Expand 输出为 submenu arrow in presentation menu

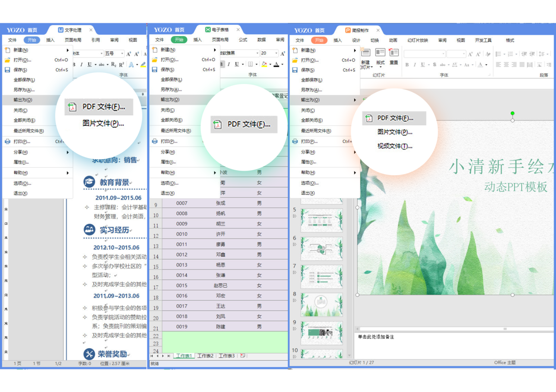point(355,100)
